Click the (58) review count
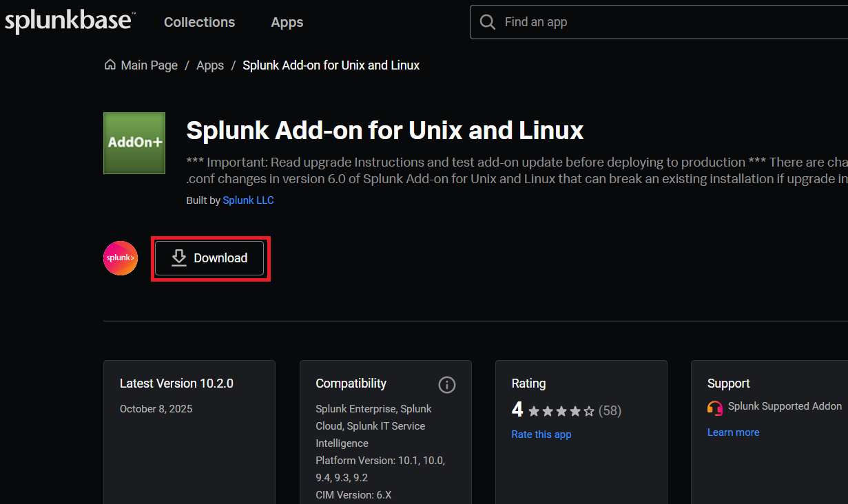The image size is (848, 504). (x=610, y=411)
